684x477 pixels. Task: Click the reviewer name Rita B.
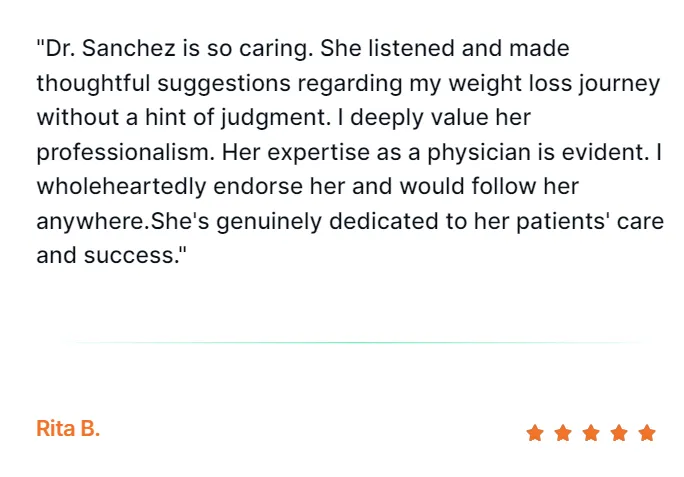[68, 429]
